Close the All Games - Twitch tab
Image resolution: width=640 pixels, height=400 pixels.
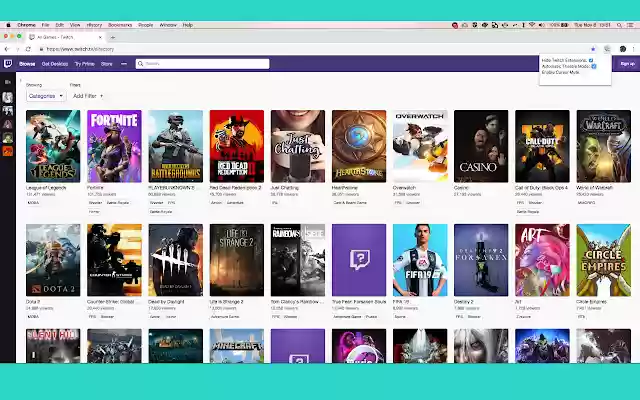[x=100, y=37]
